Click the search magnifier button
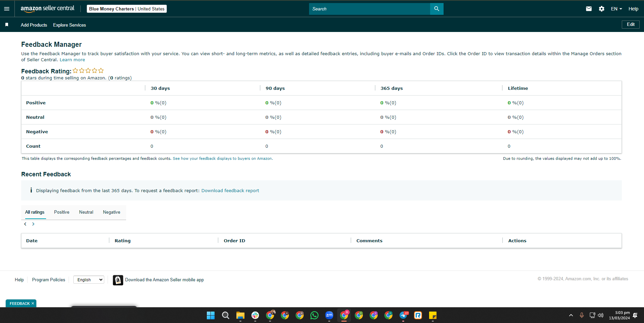The image size is (644, 323). pos(437,9)
